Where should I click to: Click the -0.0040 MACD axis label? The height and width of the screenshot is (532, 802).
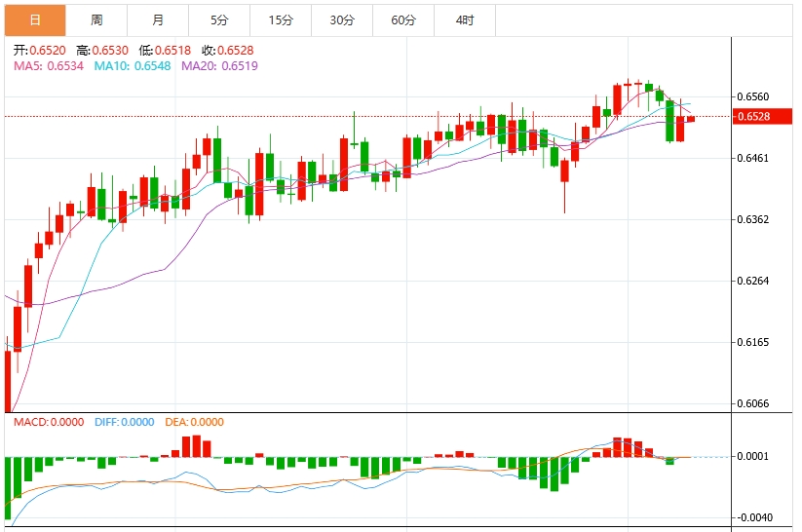tap(754, 517)
